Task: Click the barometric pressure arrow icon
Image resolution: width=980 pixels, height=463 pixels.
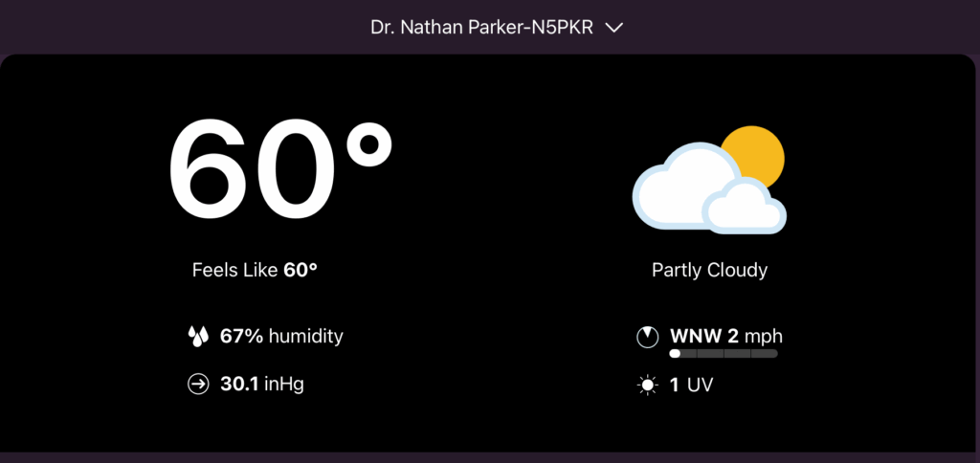Action: 198,385
